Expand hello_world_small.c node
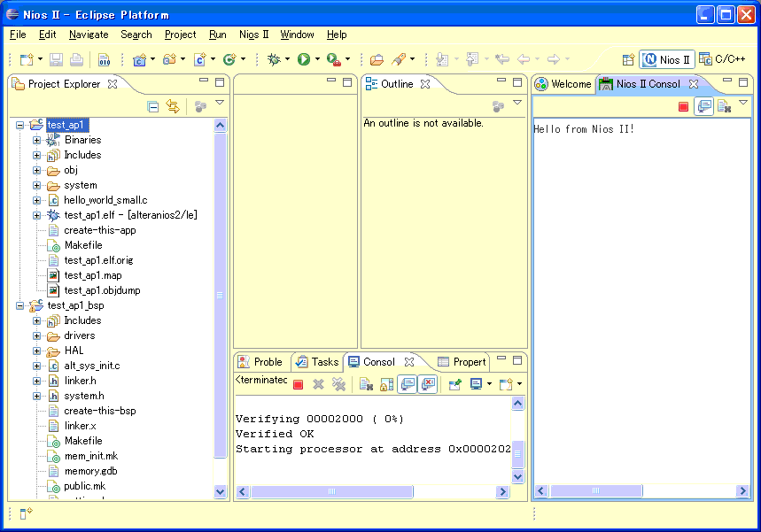Screen dimensions: 761x532 [x=36, y=200]
